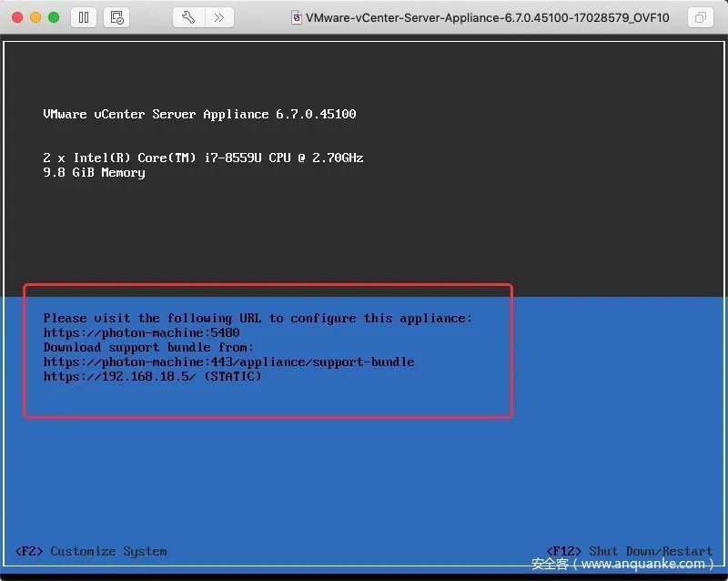
Task: Open virtual machine settings wrench
Action: (x=188, y=17)
